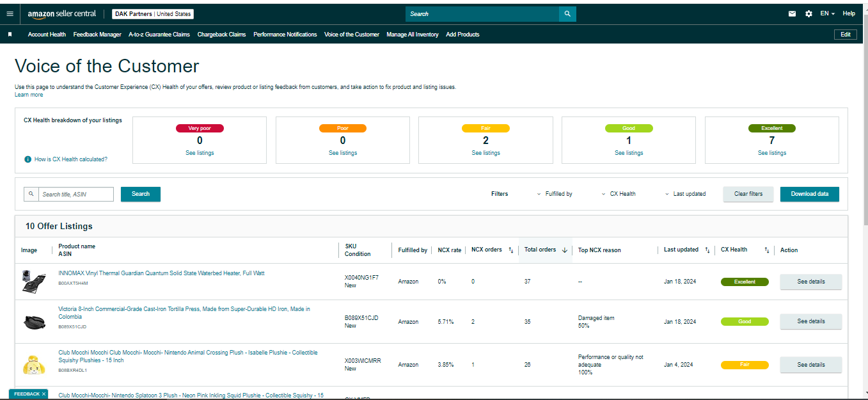868x400 pixels.
Task: Click the Learn more link
Action: coord(29,95)
